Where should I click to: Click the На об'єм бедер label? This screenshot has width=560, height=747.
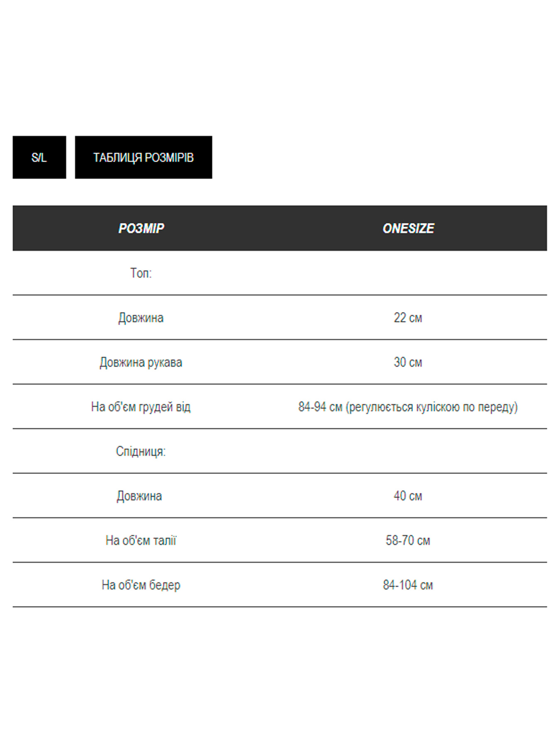pos(141,585)
